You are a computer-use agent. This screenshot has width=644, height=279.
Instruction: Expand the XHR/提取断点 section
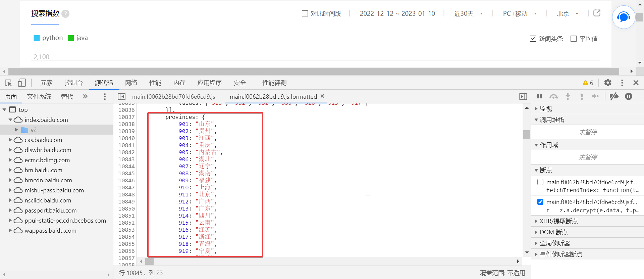click(x=536, y=221)
